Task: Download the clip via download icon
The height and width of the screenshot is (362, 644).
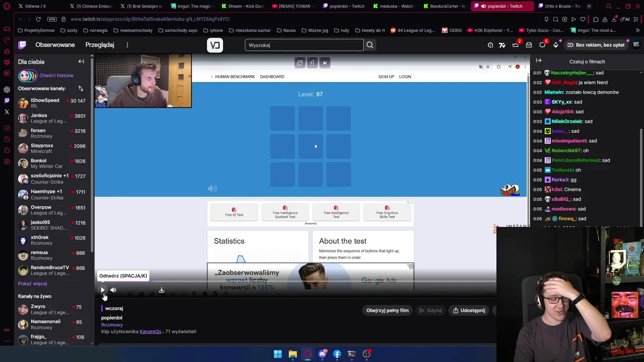Action: coord(162,290)
